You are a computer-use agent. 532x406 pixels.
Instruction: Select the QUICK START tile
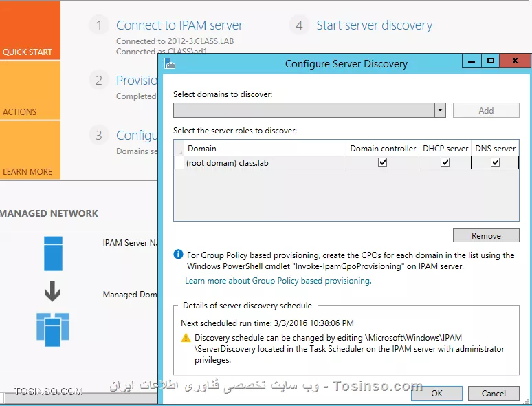(30, 30)
